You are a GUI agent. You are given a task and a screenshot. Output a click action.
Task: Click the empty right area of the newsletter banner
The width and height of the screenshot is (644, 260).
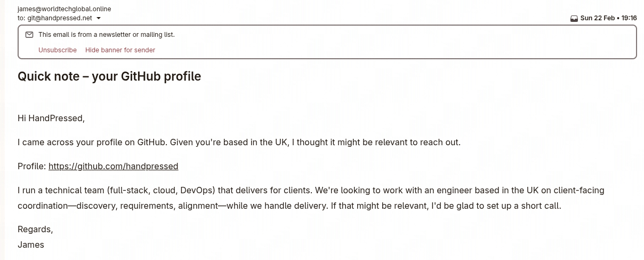point(426,42)
